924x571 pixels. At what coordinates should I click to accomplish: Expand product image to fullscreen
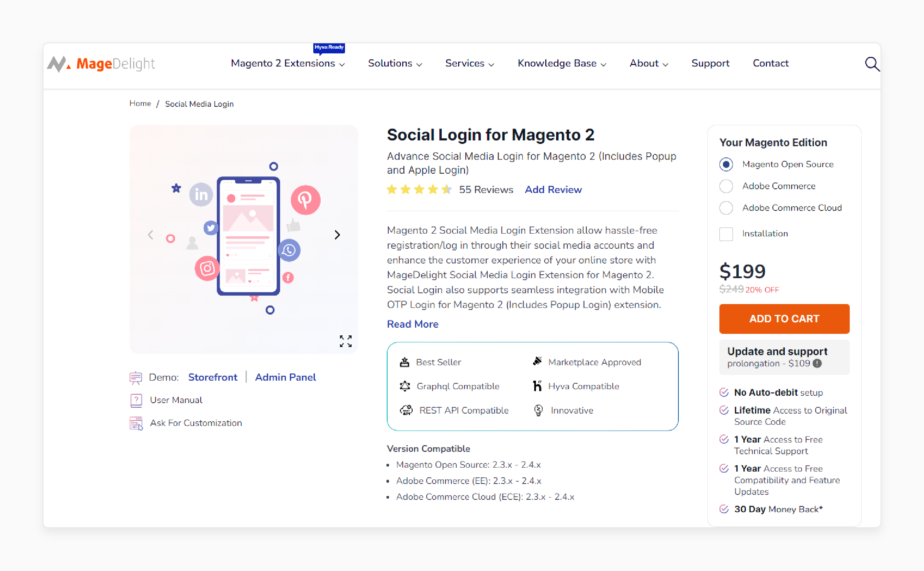(x=345, y=341)
